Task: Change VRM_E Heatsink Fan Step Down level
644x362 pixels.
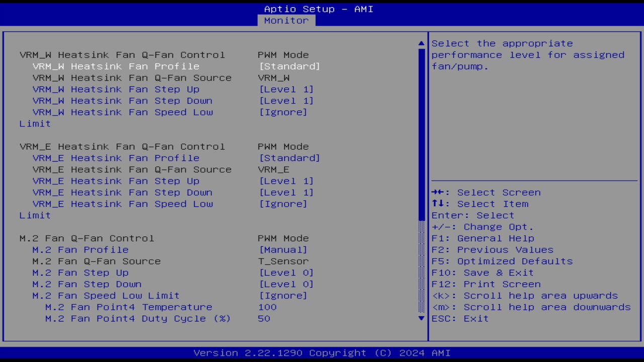Action: (x=286, y=193)
